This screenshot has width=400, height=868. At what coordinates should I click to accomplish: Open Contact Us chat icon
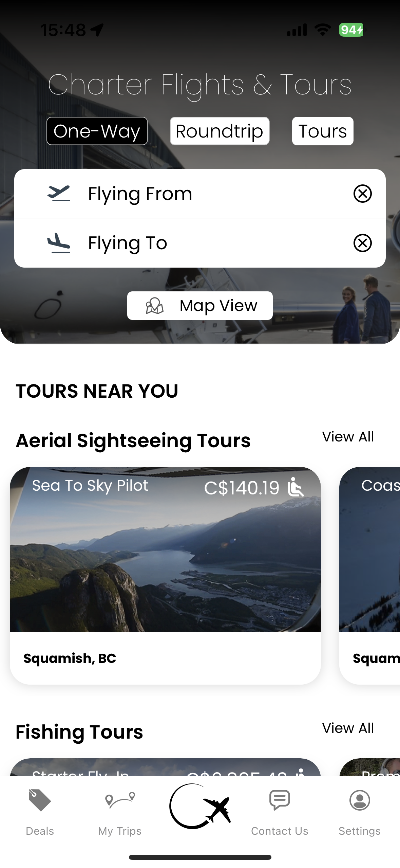pos(280,800)
